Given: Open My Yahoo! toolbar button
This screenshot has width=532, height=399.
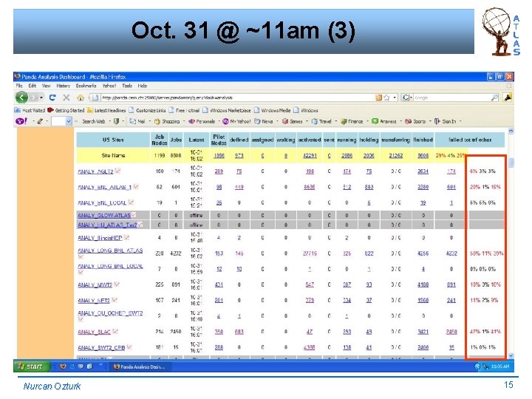Looking at the screenshot, I should click(237, 121).
